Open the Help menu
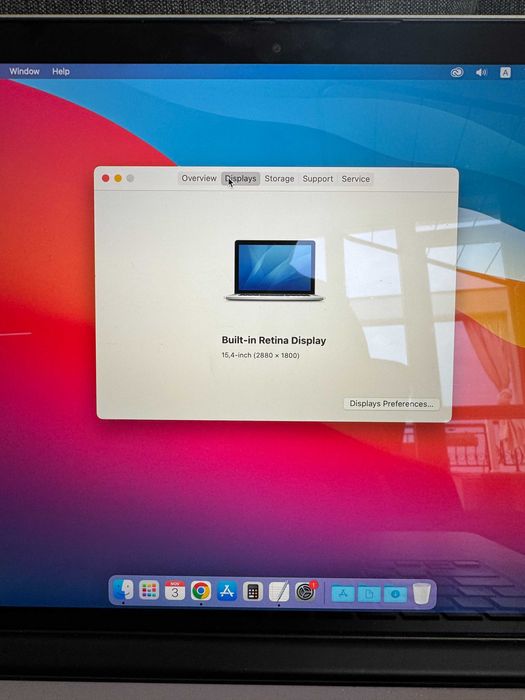 pos(61,71)
